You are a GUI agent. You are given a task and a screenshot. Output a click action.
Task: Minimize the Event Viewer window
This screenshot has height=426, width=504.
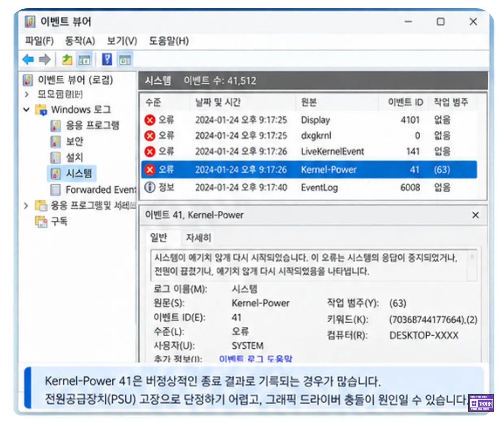point(408,22)
